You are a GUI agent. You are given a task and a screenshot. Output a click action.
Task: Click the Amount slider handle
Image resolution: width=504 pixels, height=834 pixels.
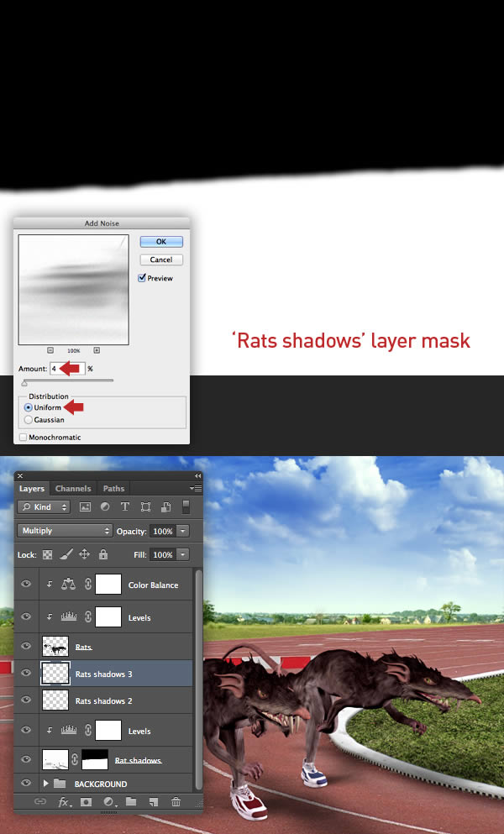point(24,383)
